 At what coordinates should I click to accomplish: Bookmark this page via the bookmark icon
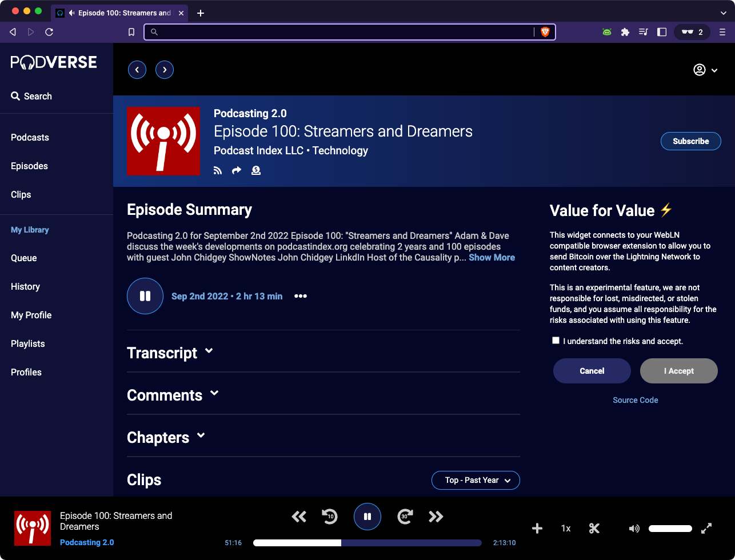coord(131,32)
